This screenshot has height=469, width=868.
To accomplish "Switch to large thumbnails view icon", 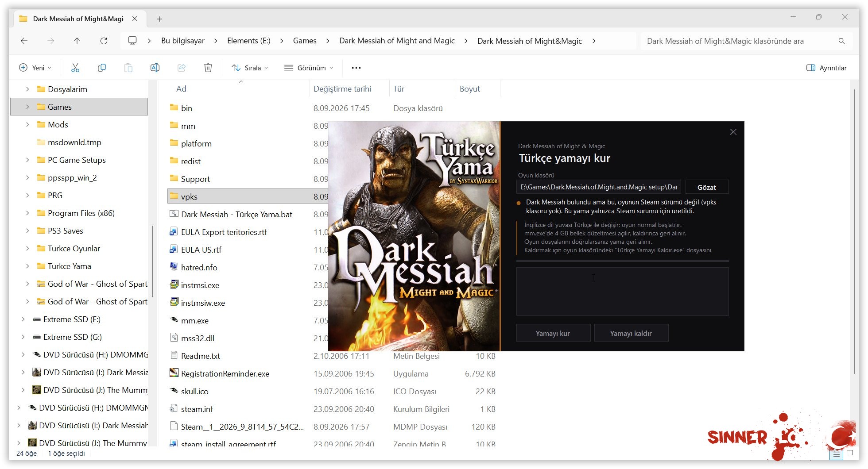I will pyautogui.click(x=850, y=453).
